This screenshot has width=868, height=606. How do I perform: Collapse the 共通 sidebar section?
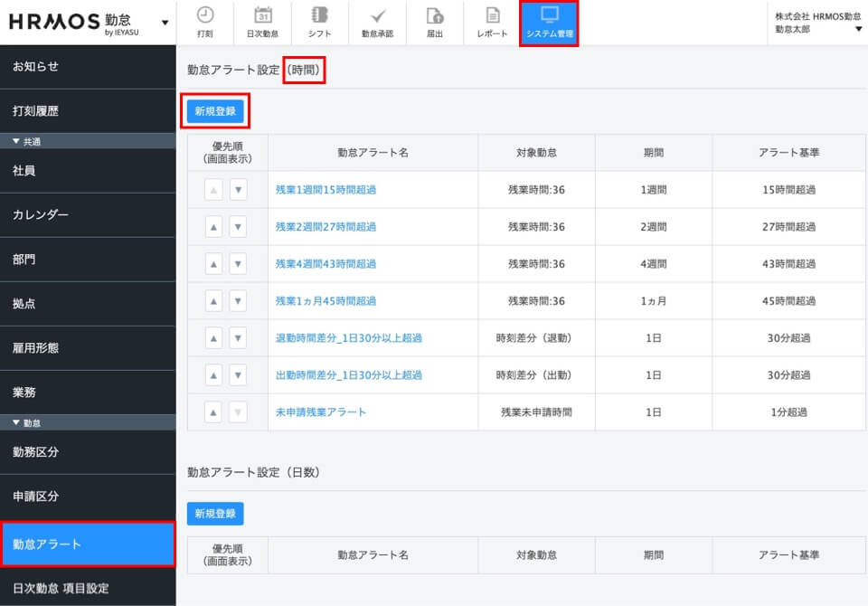[x=15, y=141]
